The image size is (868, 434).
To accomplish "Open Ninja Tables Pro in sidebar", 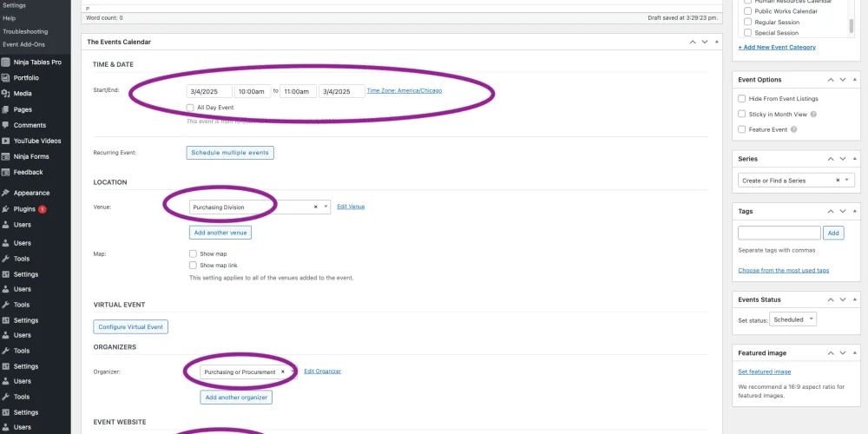I will pos(37,62).
